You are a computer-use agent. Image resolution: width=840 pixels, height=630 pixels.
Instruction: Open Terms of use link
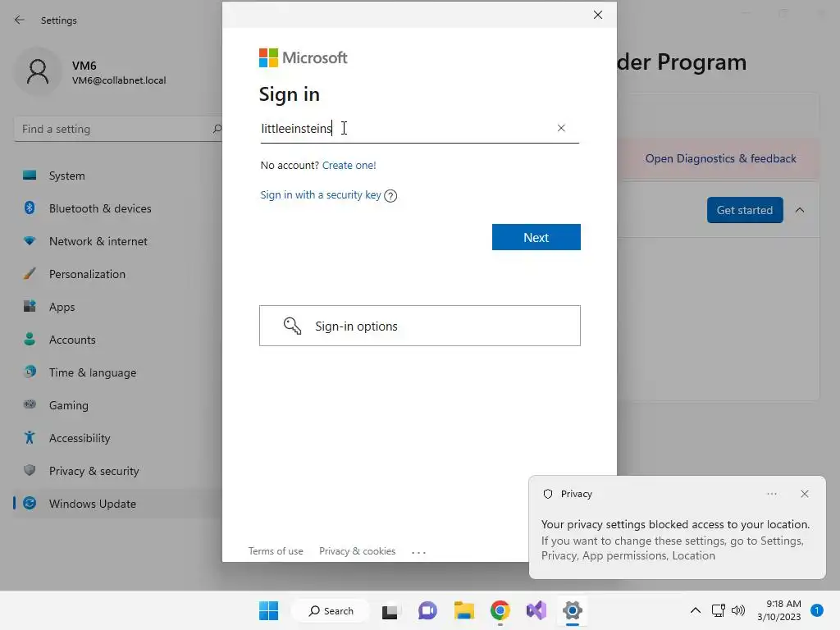(276, 551)
